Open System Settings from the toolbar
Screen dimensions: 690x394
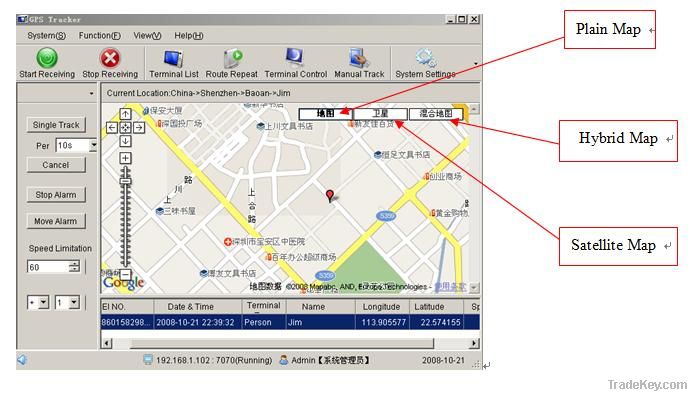click(x=426, y=58)
